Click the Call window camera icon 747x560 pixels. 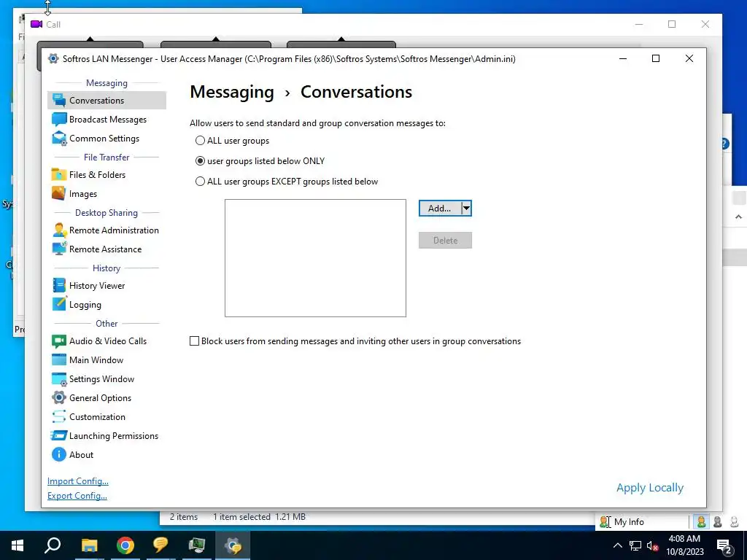pos(36,24)
